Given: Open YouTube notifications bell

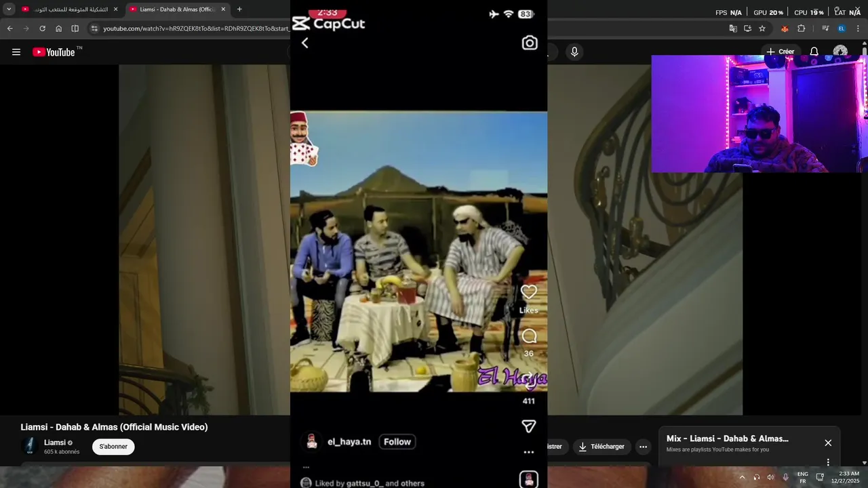Looking at the screenshot, I should tap(814, 52).
